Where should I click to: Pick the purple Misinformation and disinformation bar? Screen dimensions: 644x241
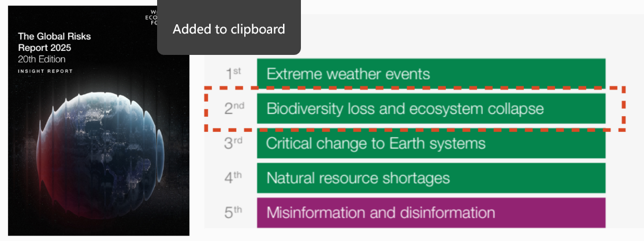pyautogui.click(x=431, y=213)
